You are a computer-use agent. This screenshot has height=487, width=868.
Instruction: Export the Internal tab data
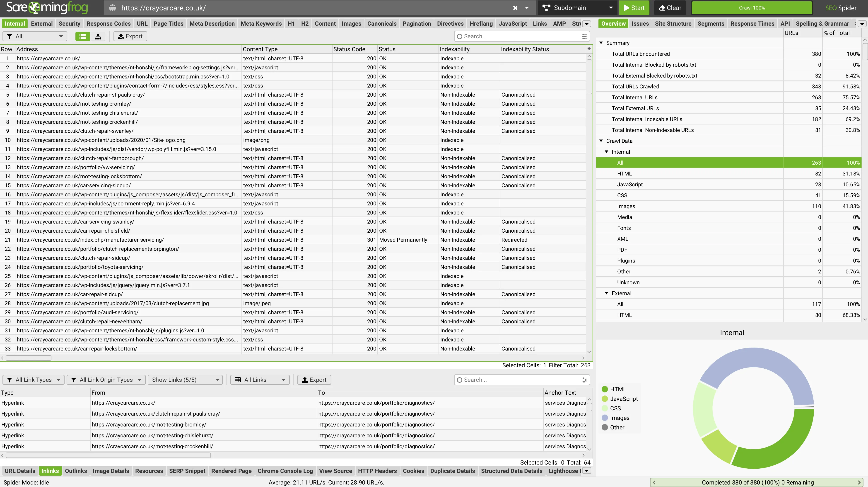tap(130, 37)
